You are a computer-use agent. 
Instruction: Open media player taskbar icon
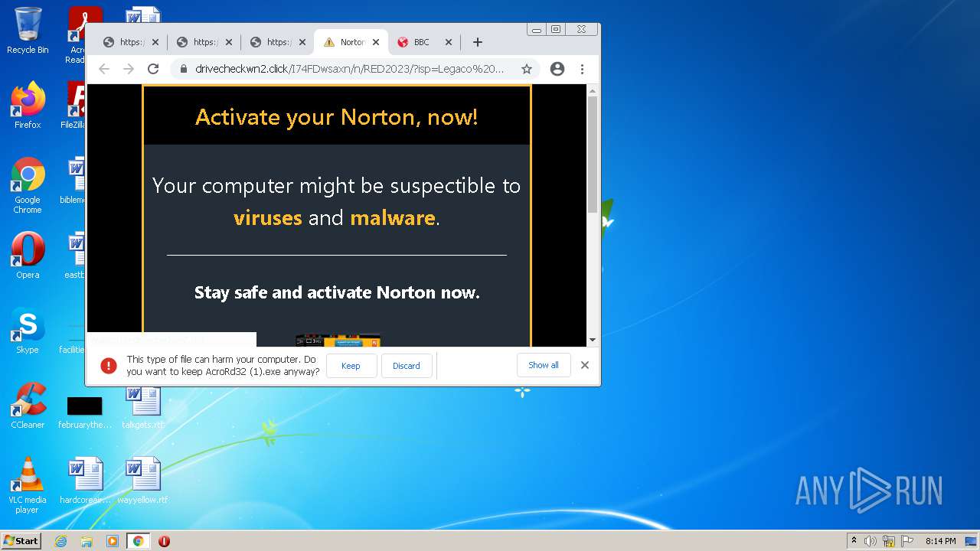click(x=113, y=541)
